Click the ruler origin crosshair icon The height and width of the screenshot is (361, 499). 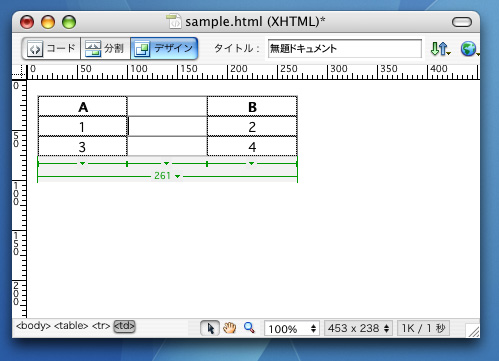[x=19, y=71]
